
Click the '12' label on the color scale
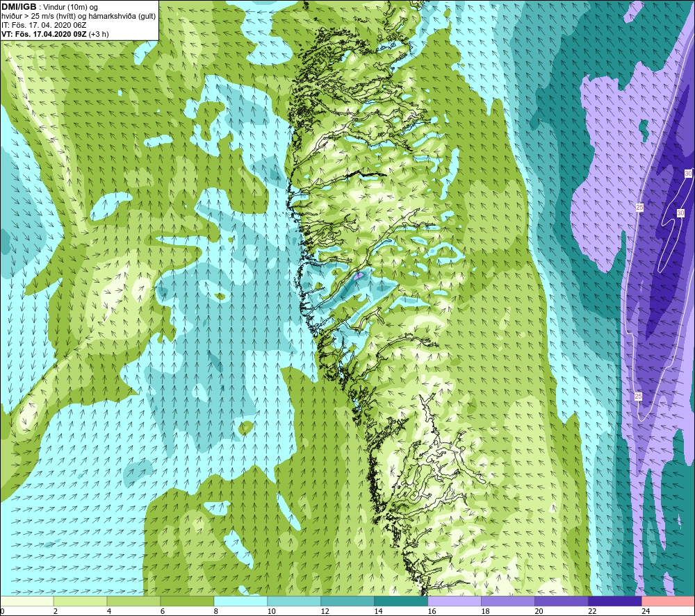(x=325, y=611)
